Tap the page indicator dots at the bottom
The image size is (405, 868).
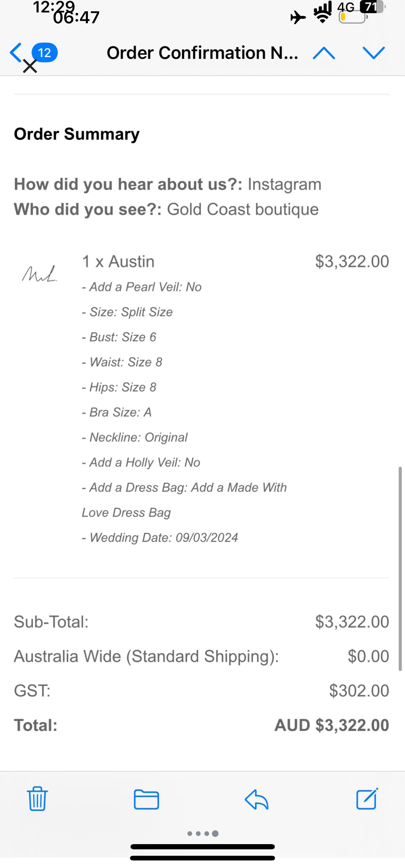[x=203, y=834]
